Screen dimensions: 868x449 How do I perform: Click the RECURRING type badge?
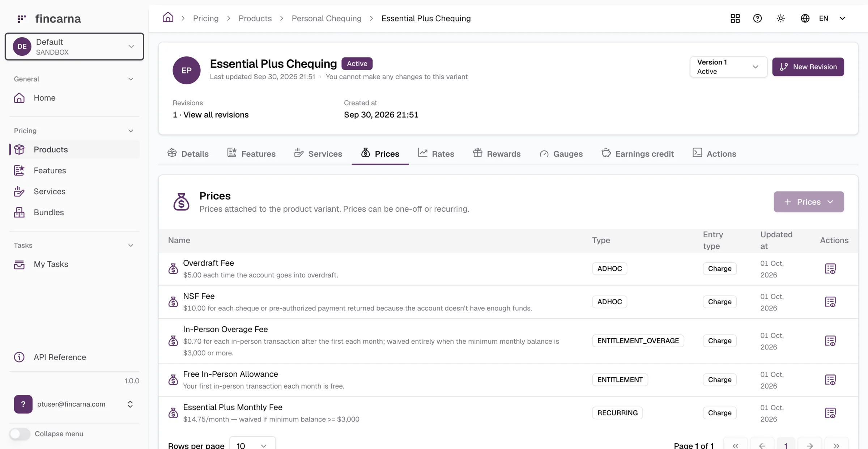(x=617, y=413)
